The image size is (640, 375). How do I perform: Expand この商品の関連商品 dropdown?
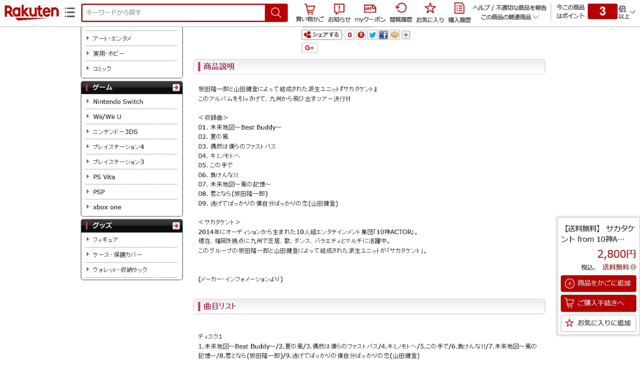tap(509, 17)
